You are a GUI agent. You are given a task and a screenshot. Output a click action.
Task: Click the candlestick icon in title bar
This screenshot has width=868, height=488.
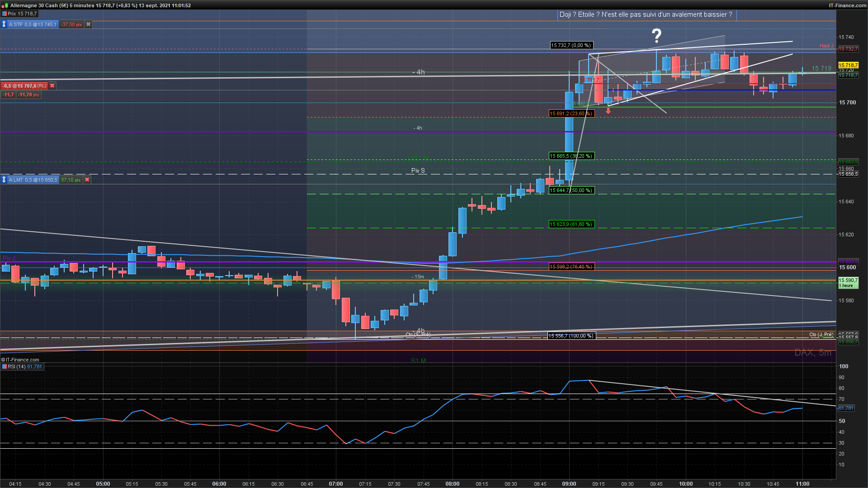[x=5, y=5]
